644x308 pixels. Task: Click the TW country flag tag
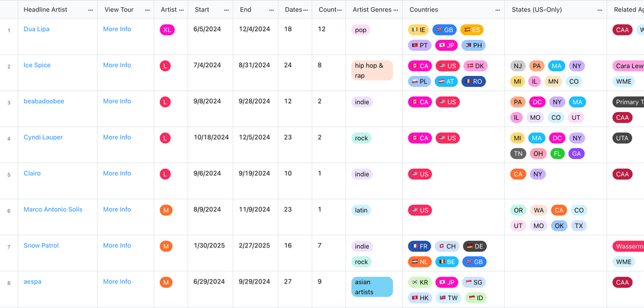tap(448, 298)
